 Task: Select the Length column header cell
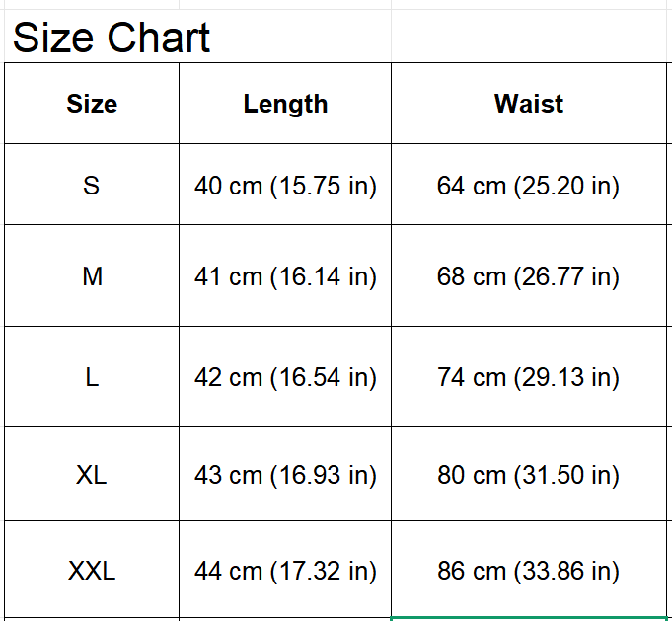(x=285, y=104)
